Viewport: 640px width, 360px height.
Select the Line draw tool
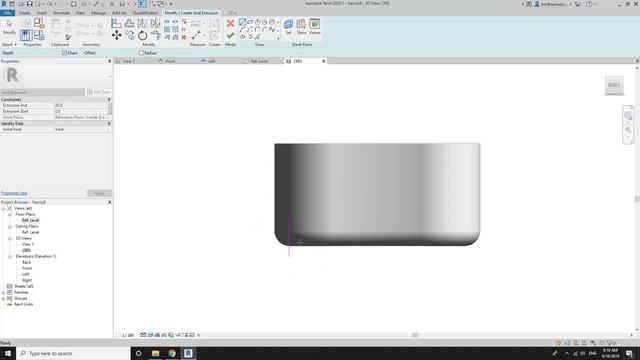242,22
